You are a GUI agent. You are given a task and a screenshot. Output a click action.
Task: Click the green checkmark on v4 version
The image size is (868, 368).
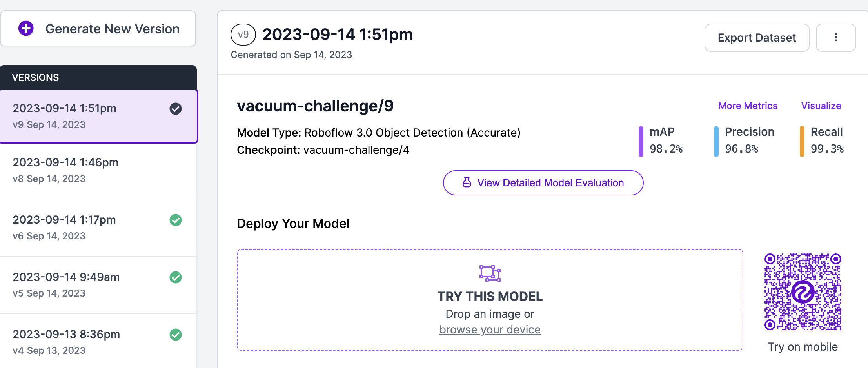click(175, 335)
